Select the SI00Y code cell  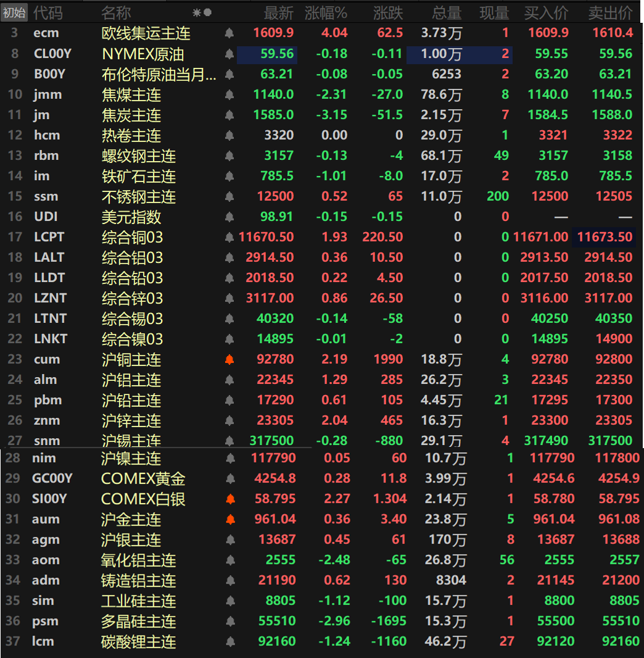pyautogui.click(x=52, y=499)
